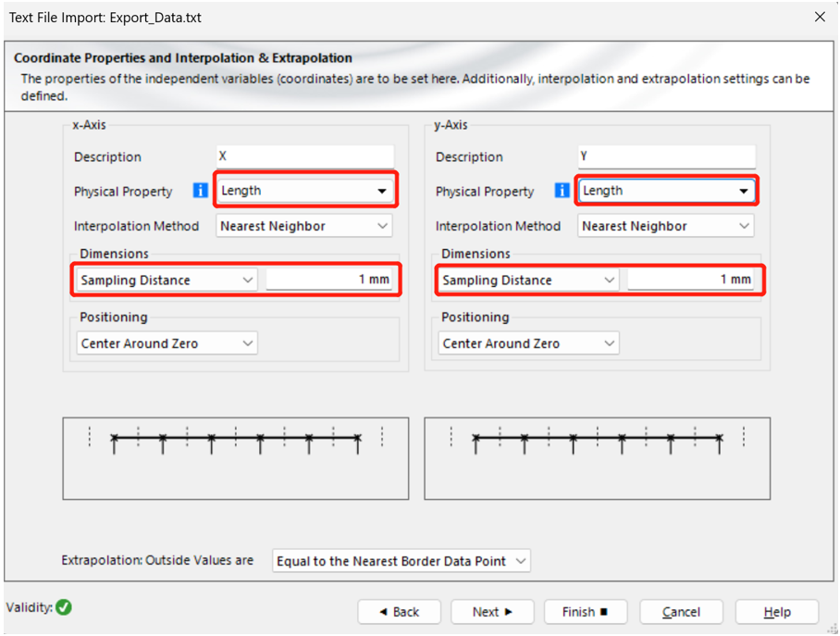This screenshot has width=840, height=636.
Task: Open x-Axis Sampling Distance dimension dropdown
Action: 167,280
